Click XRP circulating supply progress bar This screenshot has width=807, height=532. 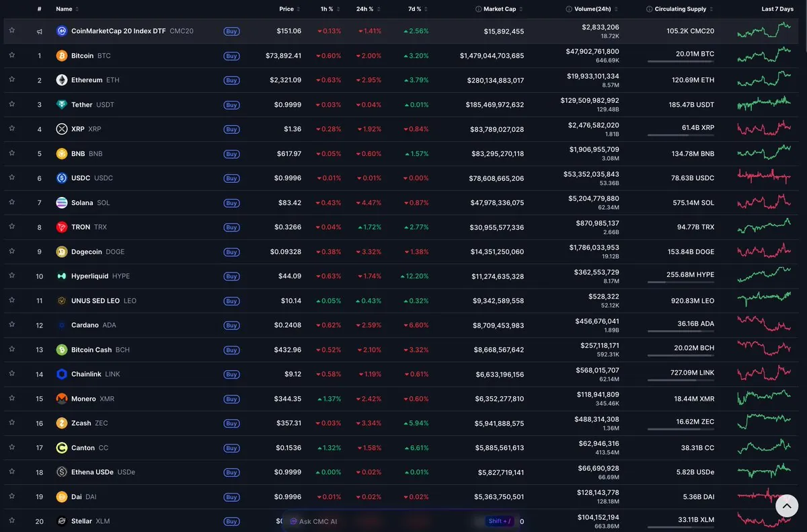[x=681, y=135]
